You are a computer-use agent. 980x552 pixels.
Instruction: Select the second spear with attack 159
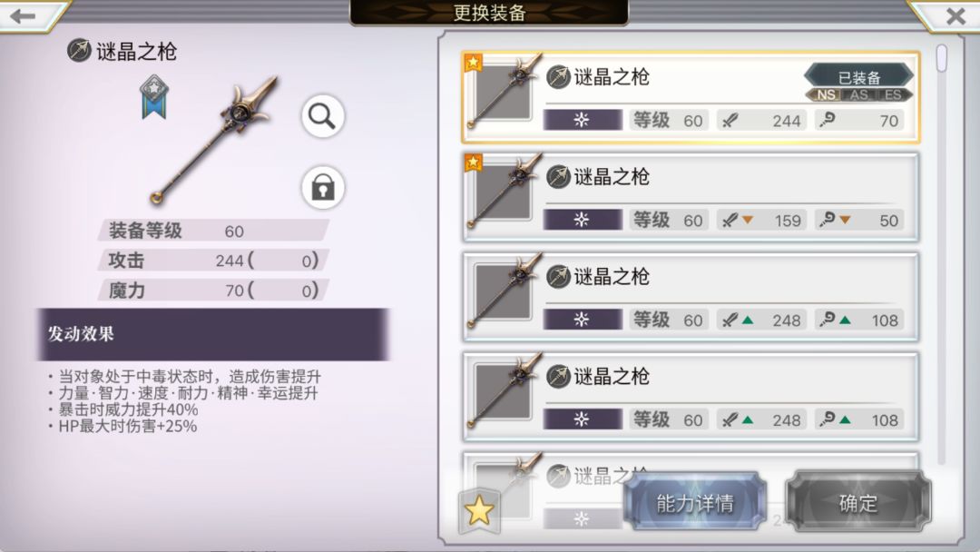point(691,198)
